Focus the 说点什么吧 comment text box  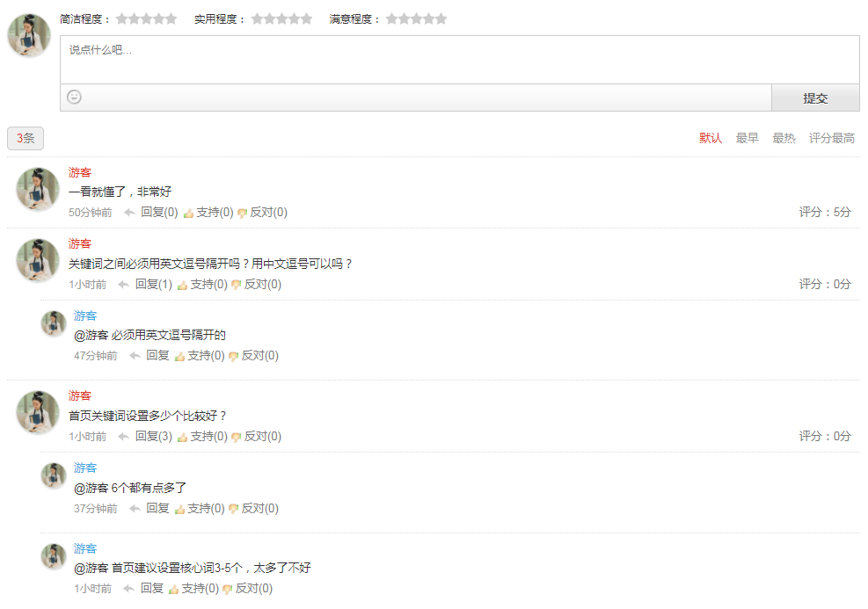(459, 60)
